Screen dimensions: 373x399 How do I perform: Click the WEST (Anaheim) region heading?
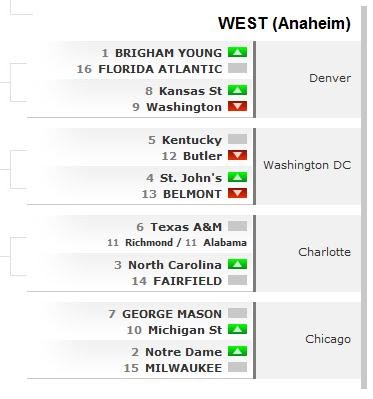284,23
